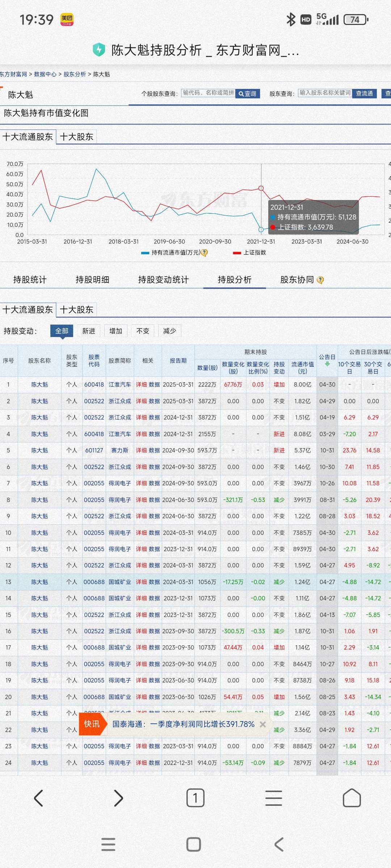
Task: Switch to the 持股变动统计 tab
Action: (164, 280)
